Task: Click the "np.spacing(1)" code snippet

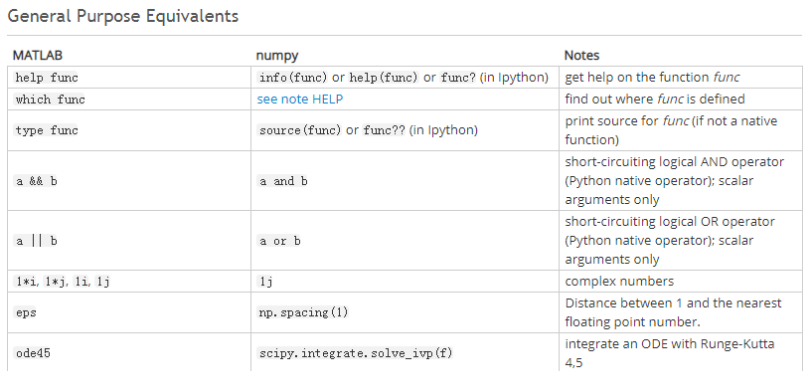Action: pos(303,312)
